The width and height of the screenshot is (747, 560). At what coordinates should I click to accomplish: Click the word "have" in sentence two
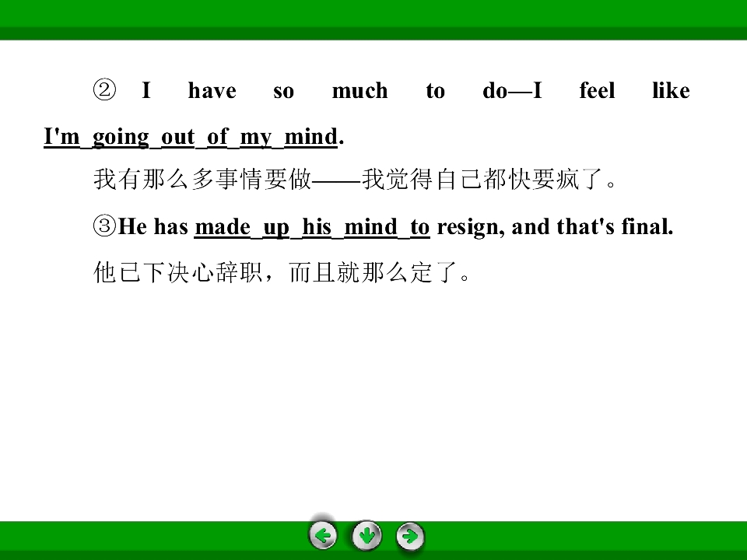pyautogui.click(x=212, y=91)
